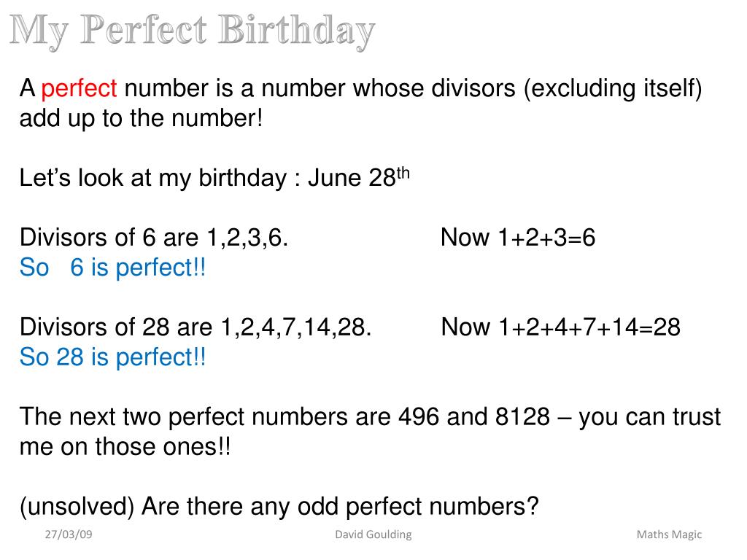This screenshot has height=560, width=747.
Task: Click the footer author name David Goulding
Action: (x=373, y=534)
